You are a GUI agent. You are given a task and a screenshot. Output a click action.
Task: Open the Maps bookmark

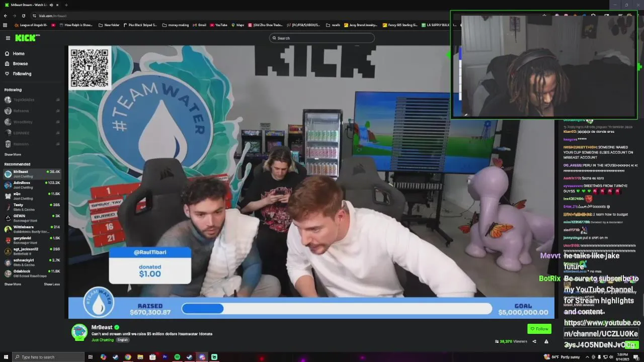pos(237,25)
